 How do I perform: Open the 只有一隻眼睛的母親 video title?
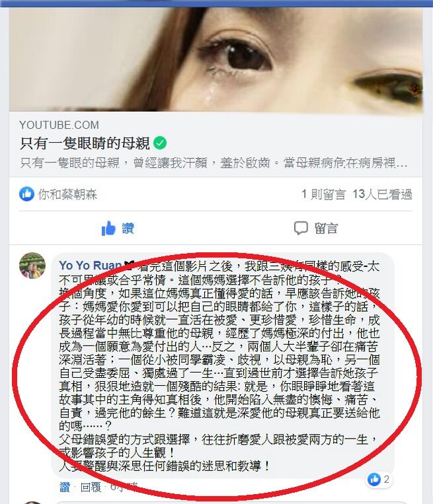(85, 143)
